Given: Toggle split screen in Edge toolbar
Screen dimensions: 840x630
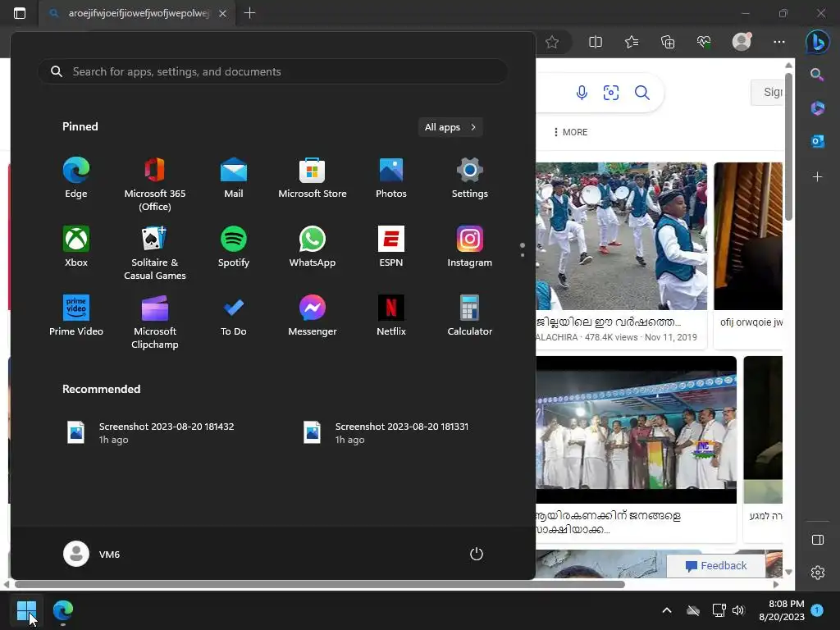Looking at the screenshot, I should coord(596,43).
